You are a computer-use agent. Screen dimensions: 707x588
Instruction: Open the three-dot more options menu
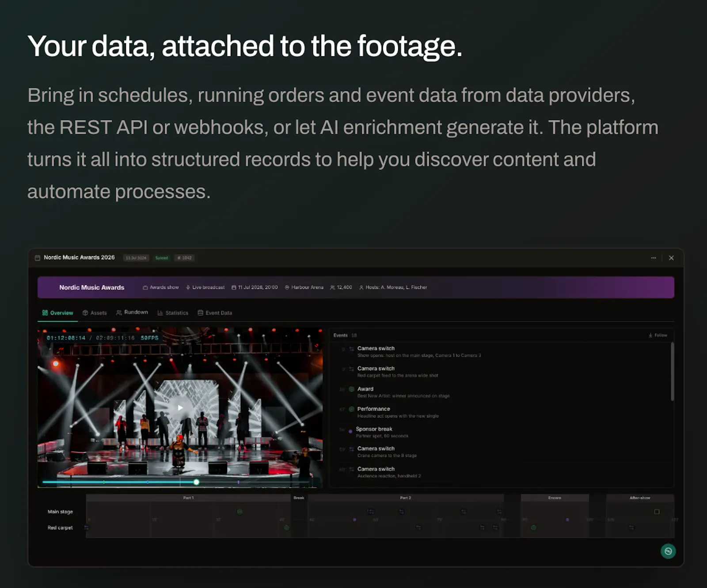653,258
